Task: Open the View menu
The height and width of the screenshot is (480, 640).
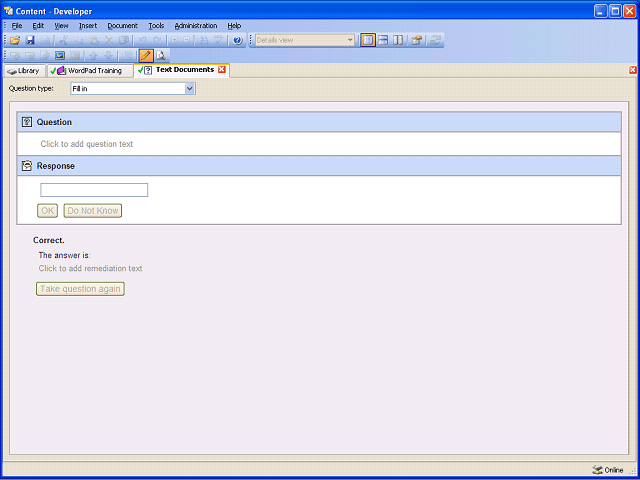Action: pos(61,26)
